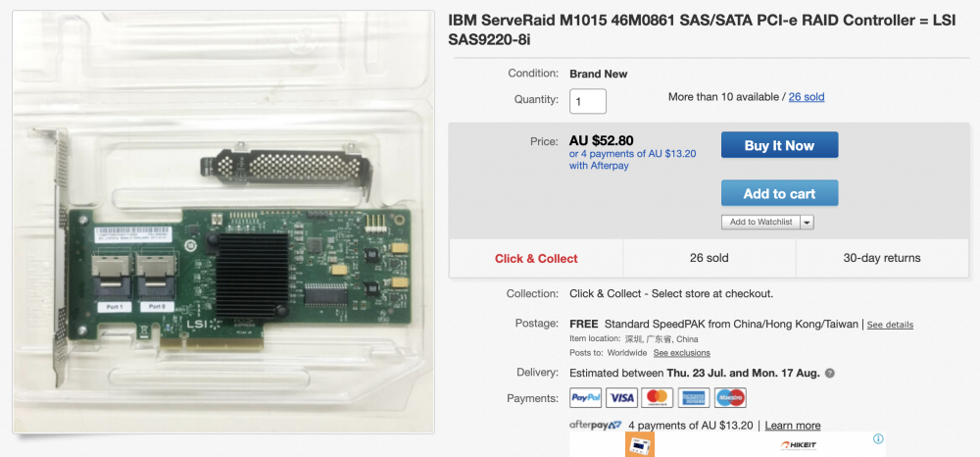Click the ad info icon
980x457 pixels.
(878, 439)
